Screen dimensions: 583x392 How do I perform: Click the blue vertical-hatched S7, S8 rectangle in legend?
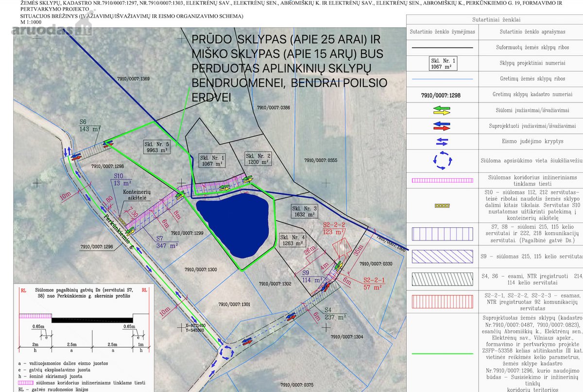coord(442,235)
